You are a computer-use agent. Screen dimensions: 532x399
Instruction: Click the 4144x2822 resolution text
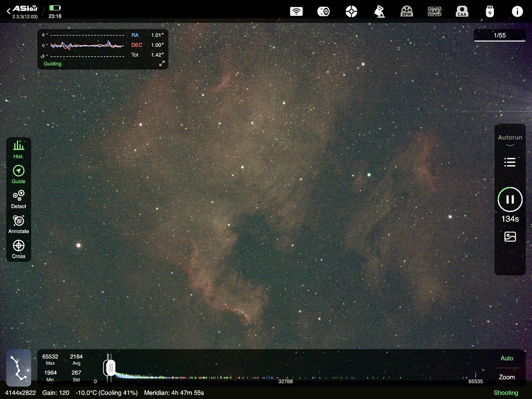(x=21, y=393)
